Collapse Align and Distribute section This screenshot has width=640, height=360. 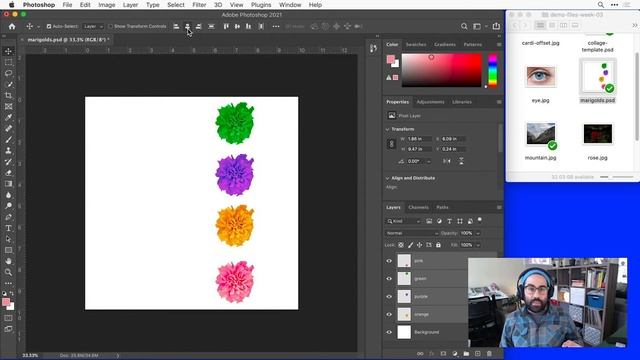click(x=387, y=178)
